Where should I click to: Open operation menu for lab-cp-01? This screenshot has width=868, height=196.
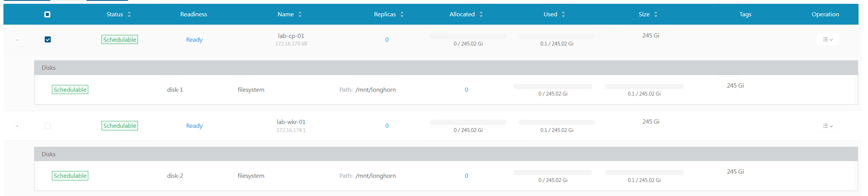[x=827, y=39]
